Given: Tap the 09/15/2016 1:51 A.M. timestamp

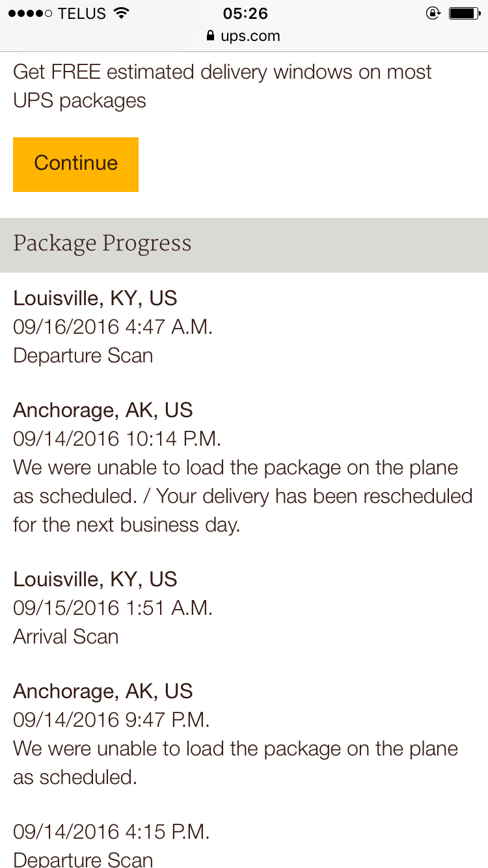Looking at the screenshot, I should click(x=113, y=608).
